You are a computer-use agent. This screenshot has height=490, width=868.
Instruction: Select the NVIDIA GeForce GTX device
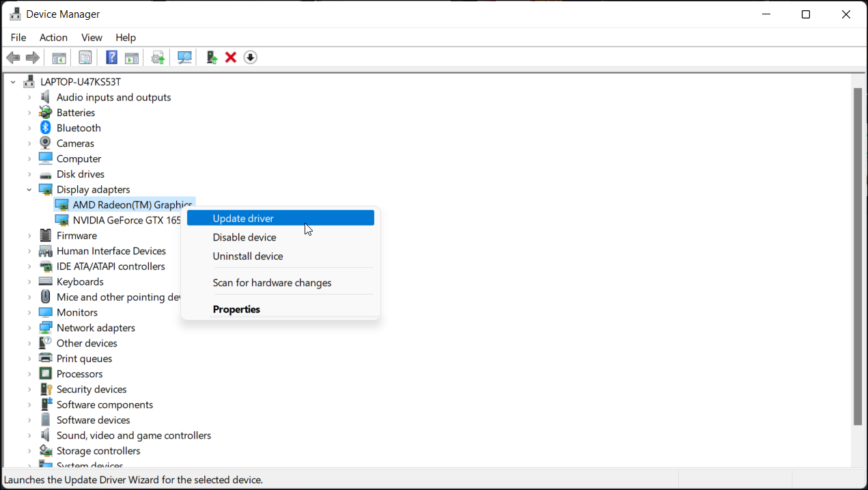click(126, 220)
